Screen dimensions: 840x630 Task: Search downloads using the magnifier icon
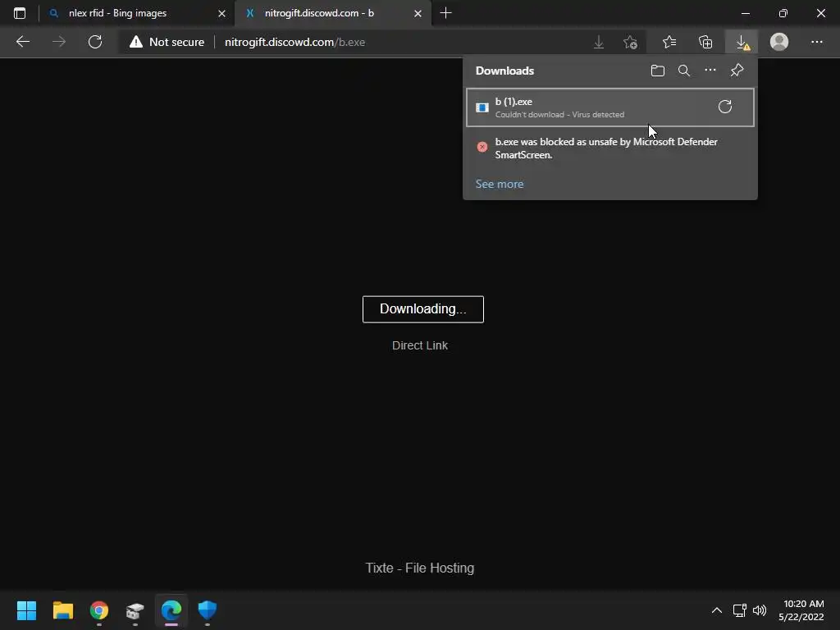click(x=684, y=71)
